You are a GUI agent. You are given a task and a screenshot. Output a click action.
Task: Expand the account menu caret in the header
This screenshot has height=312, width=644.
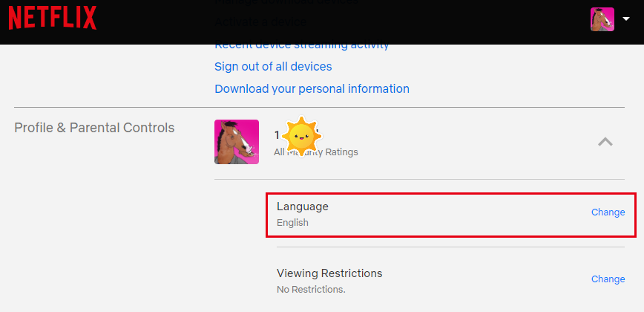(x=626, y=19)
